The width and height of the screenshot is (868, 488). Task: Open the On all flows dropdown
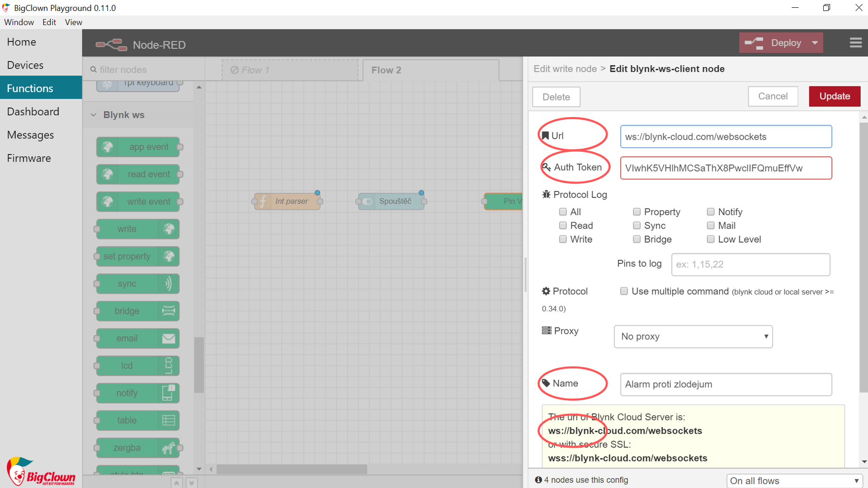794,481
